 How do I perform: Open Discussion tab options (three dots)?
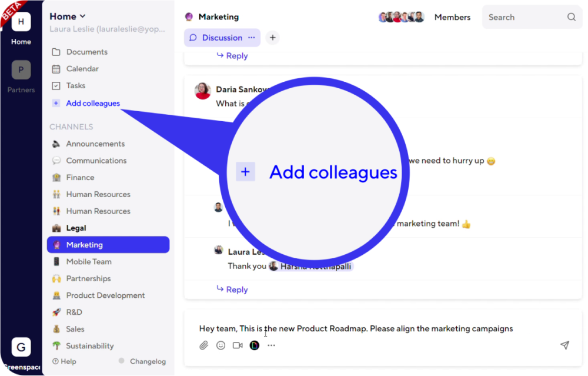(252, 38)
